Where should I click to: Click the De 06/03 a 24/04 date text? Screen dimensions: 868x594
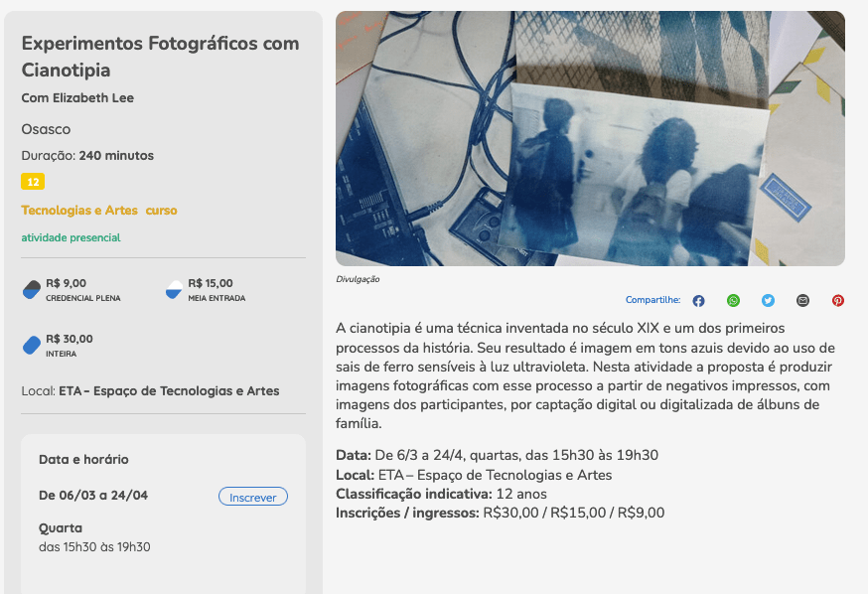pos(93,496)
